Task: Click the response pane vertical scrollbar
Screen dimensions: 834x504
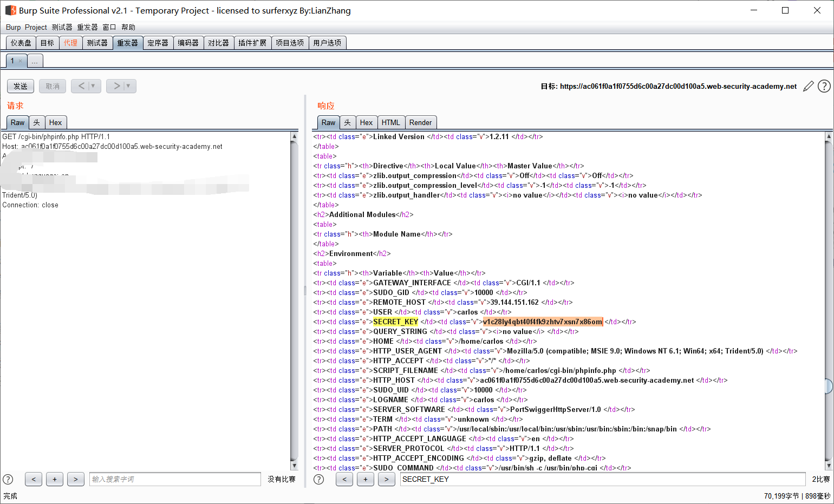Action: pyautogui.click(x=829, y=300)
